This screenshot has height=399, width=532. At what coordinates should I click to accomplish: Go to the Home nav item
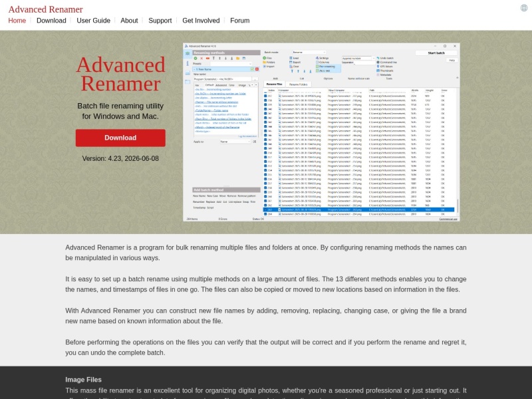17,21
